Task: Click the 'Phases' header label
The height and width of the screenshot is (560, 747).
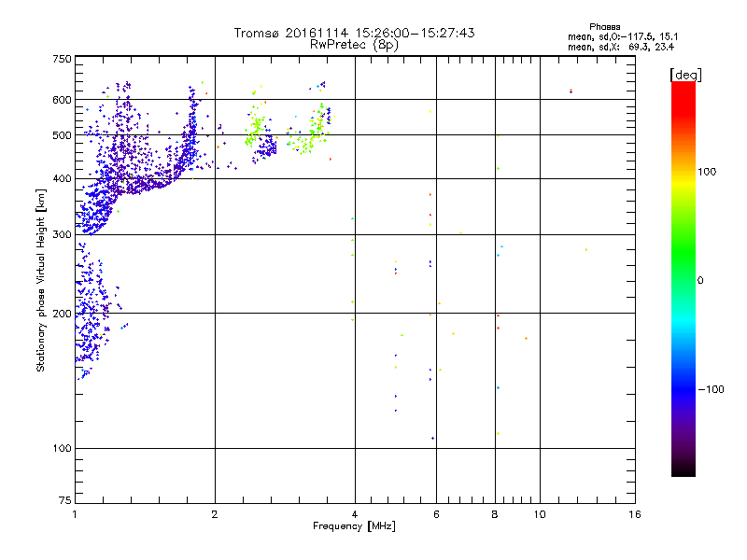Action: (604, 27)
